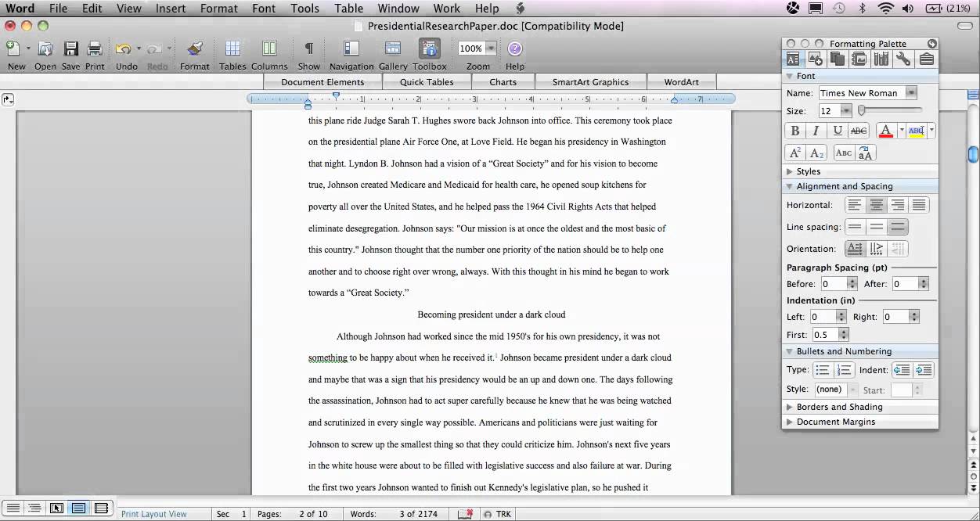Click the Toolbox toolbar icon

coord(430,49)
